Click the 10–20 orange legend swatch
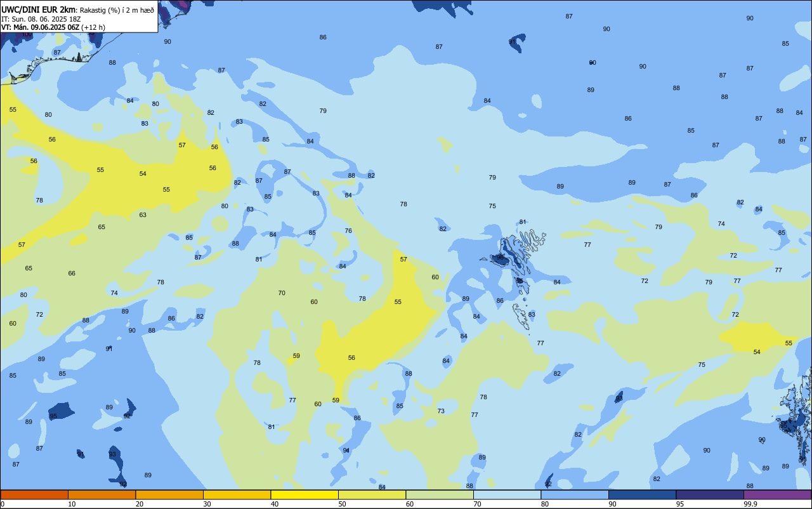This screenshot has width=812, height=509. (x=101, y=494)
